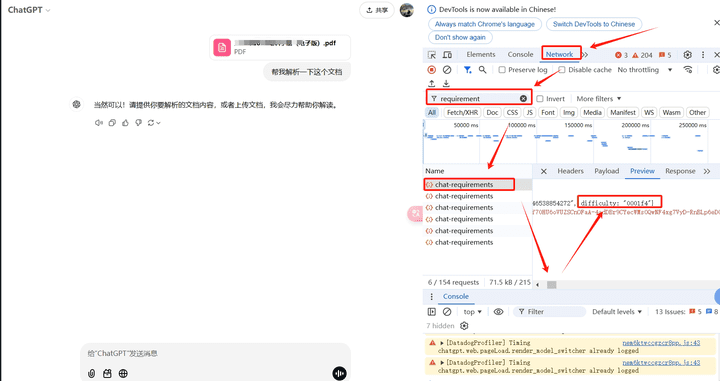Click the attach file paperclip icon
The height and width of the screenshot is (381, 720).
pos(91,374)
